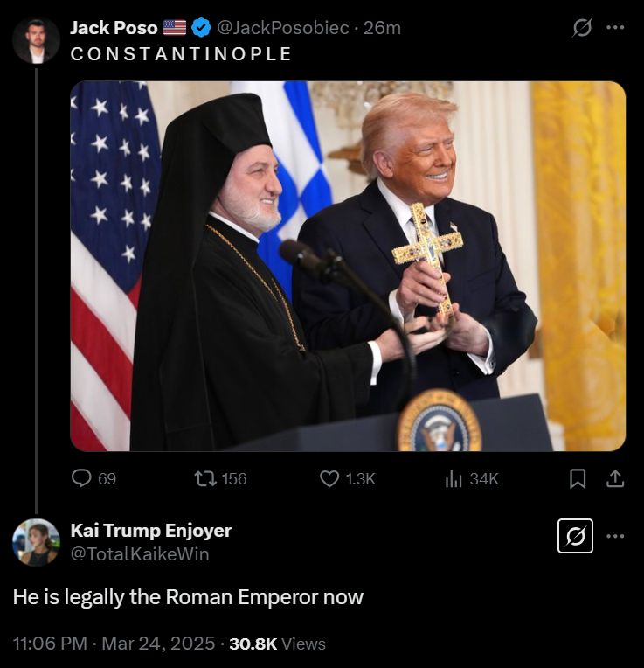This screenshot has width=644, height=668.
Task: Bookmark the Jack Poso tweet
Action: pyautogui.click(x=578, y=479)
